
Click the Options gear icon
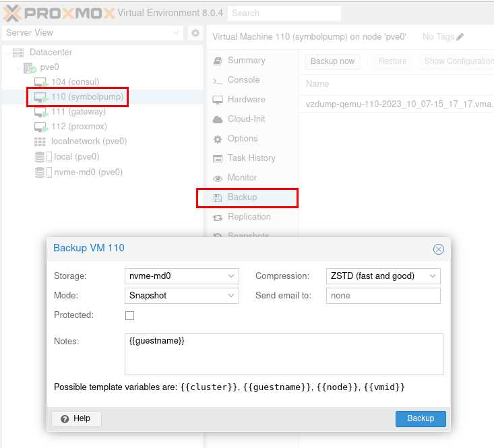(218, 139)
